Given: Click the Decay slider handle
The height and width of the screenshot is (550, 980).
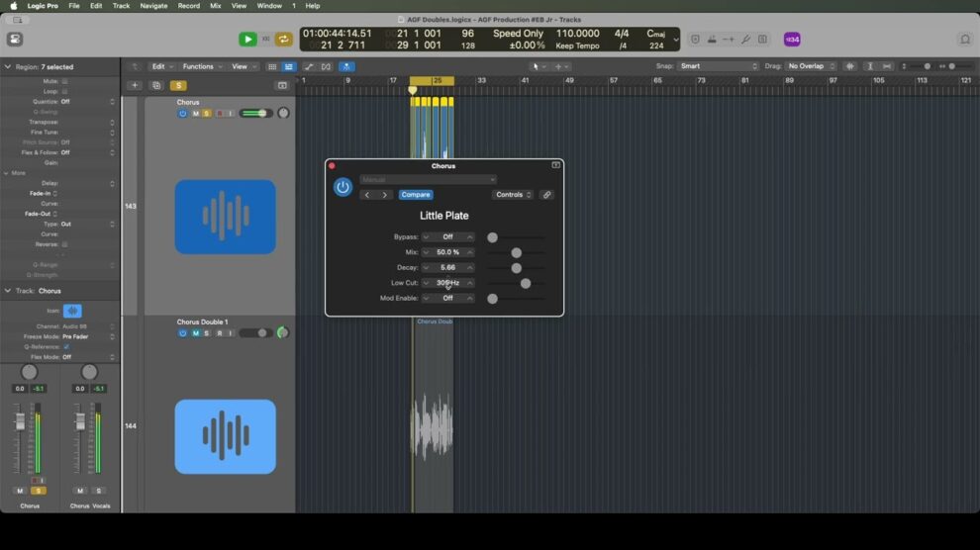Looking at the screenshot, I should coord(516,268).
